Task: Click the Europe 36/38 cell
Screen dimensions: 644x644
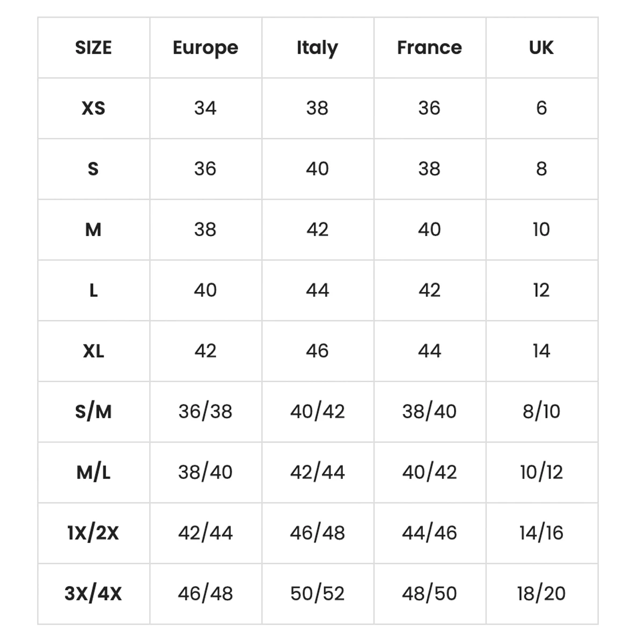Action: (x=206, y=412)
